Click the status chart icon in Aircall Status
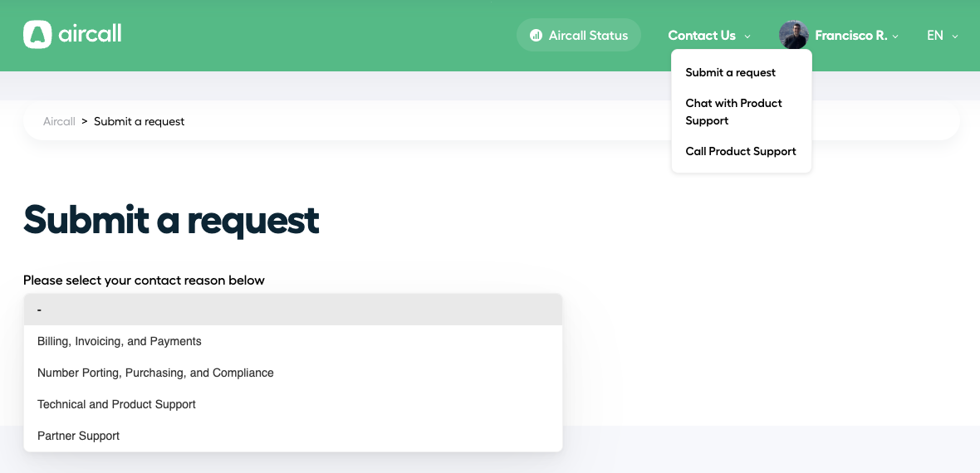Screen dimensions: 980x473 point(536,36)
